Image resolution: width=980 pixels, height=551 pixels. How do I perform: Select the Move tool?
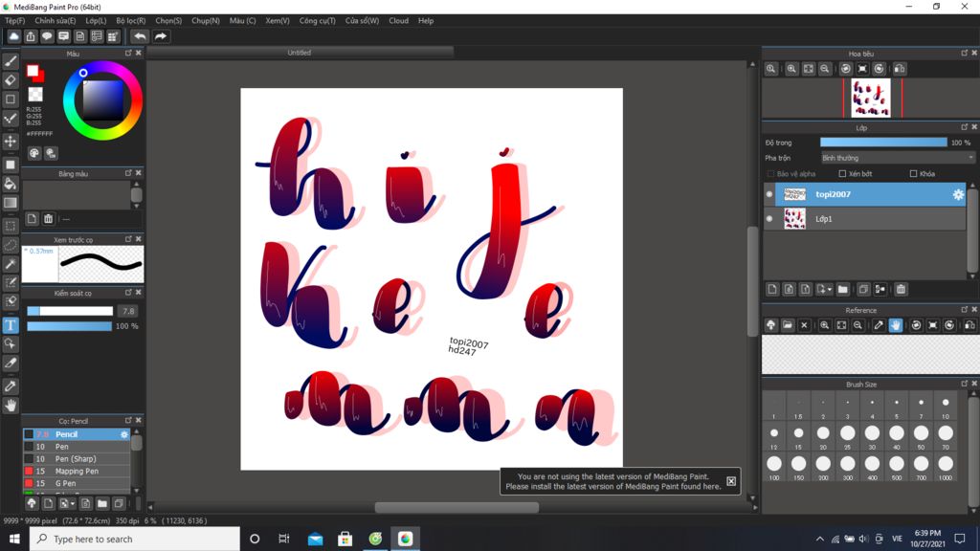point(11,142)
